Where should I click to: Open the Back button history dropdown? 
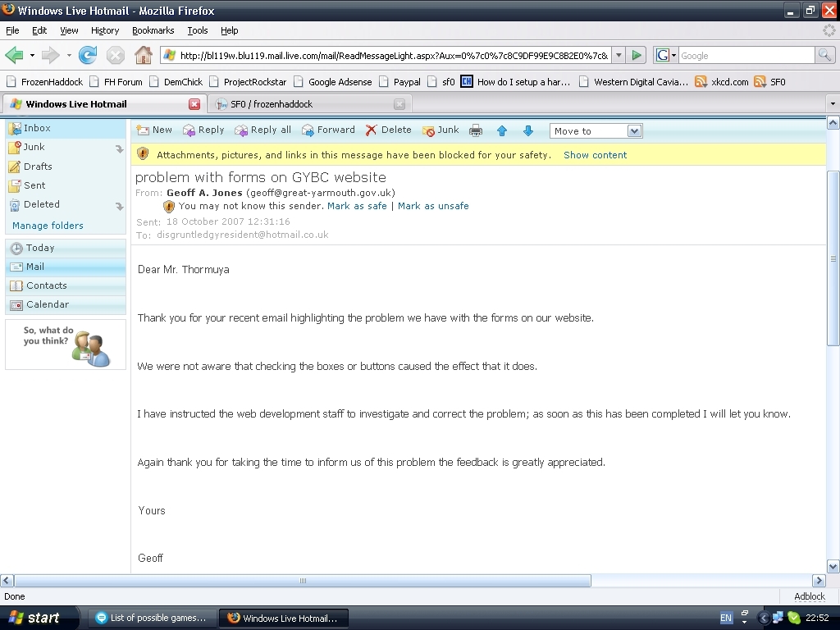[32, 55]
